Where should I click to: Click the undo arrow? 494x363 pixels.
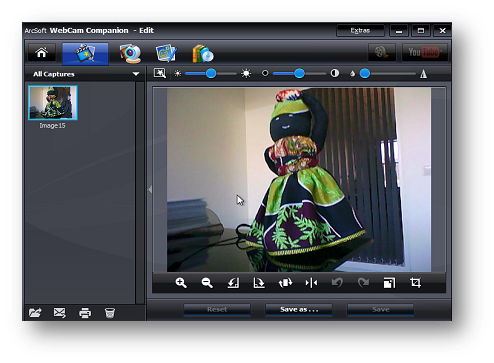pos(337,283)
